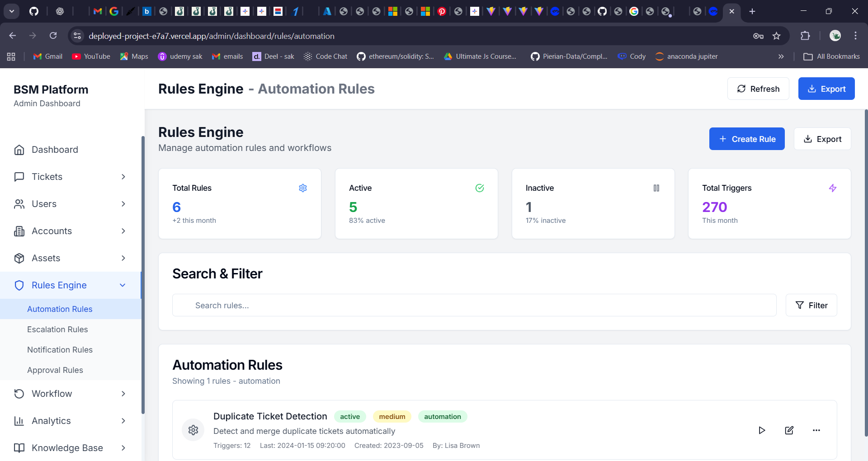
Task: Run the Duplicate Ticket Detection rule play icon
Action: tap(762, 430)
